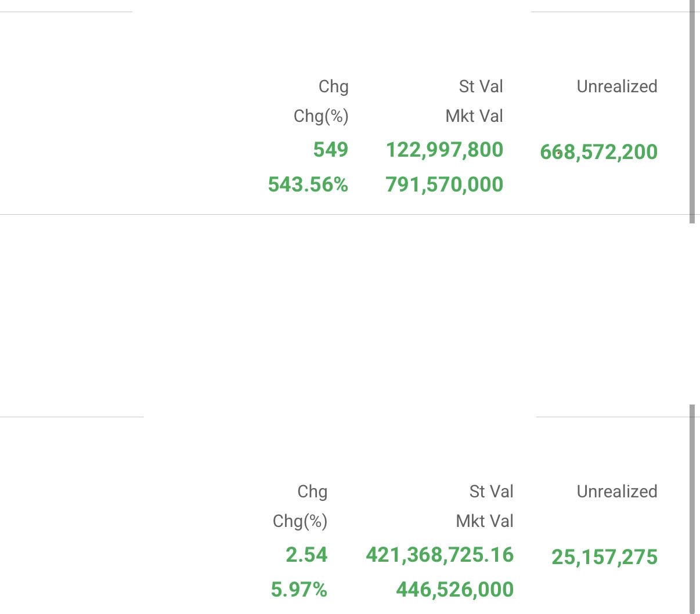Viewport: 700px width, 614px height.
Task: Click the unrealized gain 25,157,275
Action: point(604,557)
